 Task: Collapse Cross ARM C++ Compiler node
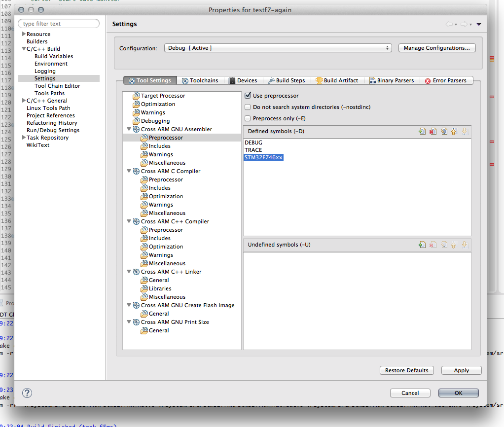click(x=129, y=221)
